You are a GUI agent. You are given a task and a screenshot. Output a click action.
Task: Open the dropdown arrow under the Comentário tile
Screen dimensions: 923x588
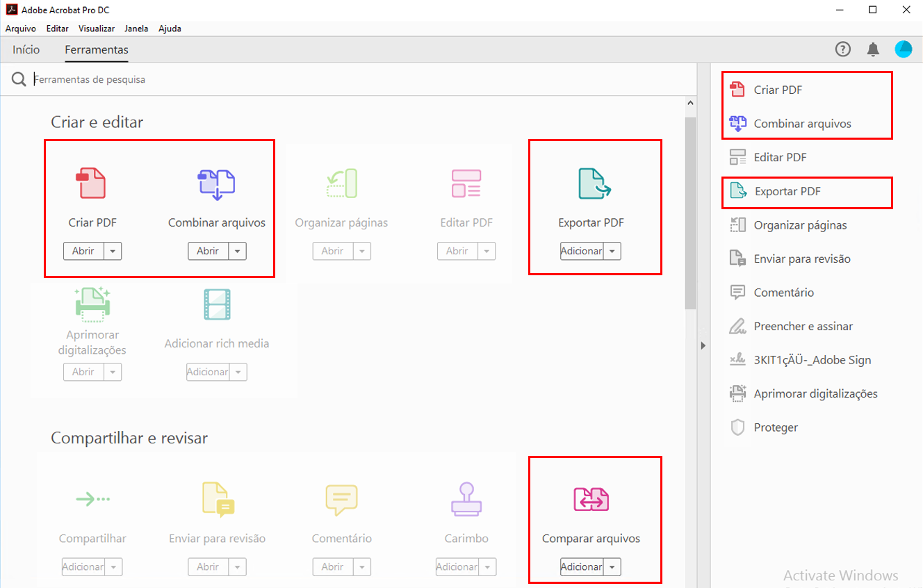[362, 567]
